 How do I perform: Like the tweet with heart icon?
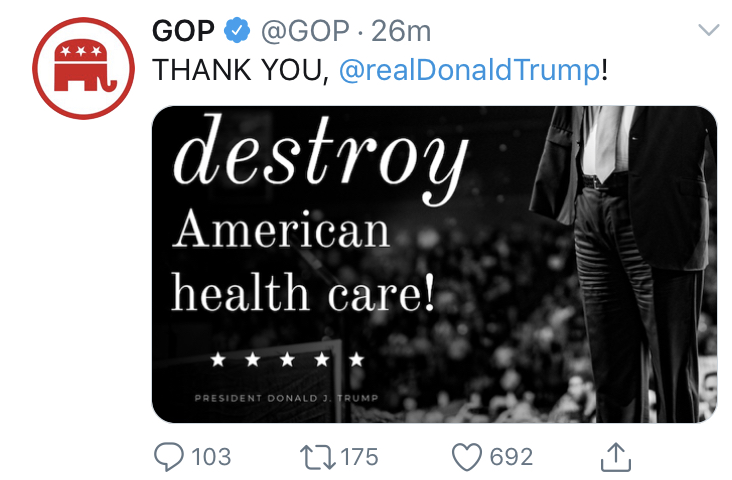(466, 457)
